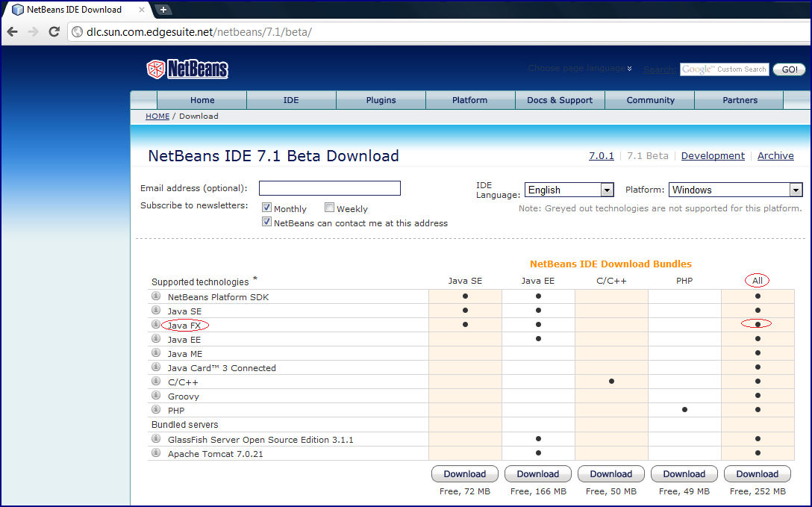Open a new browser tab
Image resolution: width=812 pixels, height=507 pixels.
click(x=163, y=9)
